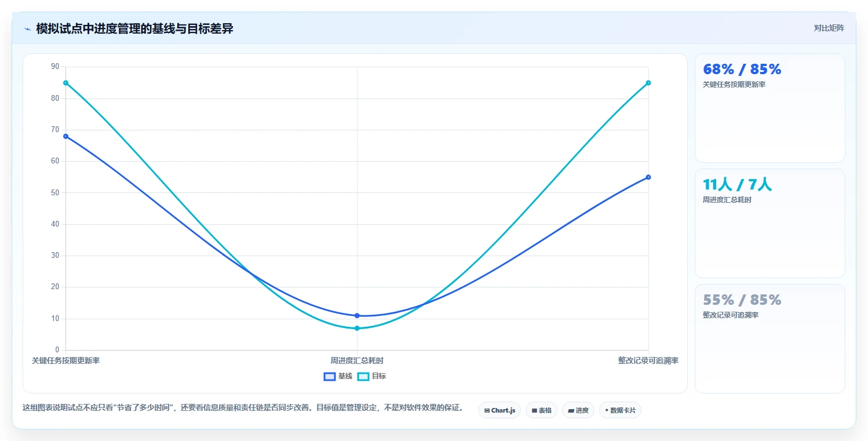Click target point at 关键任务按期更新率
The image size is (868, 441).
65,83
